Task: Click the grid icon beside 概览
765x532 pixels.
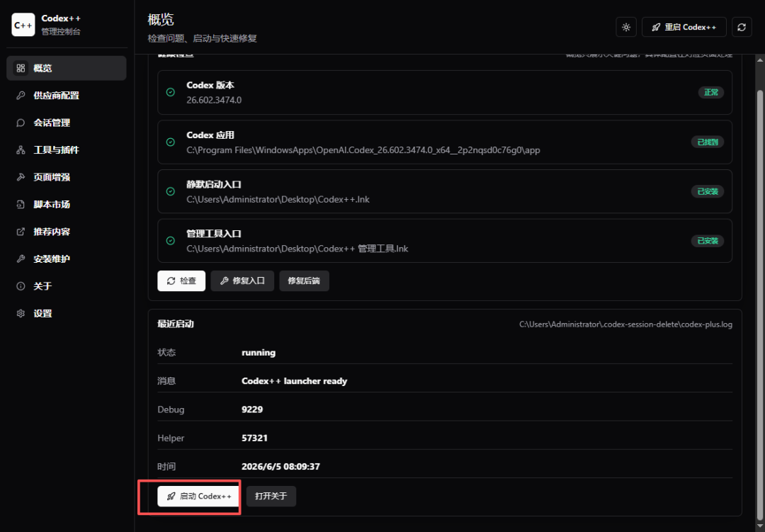Action: pyautogui.click(x=21, y=68)
